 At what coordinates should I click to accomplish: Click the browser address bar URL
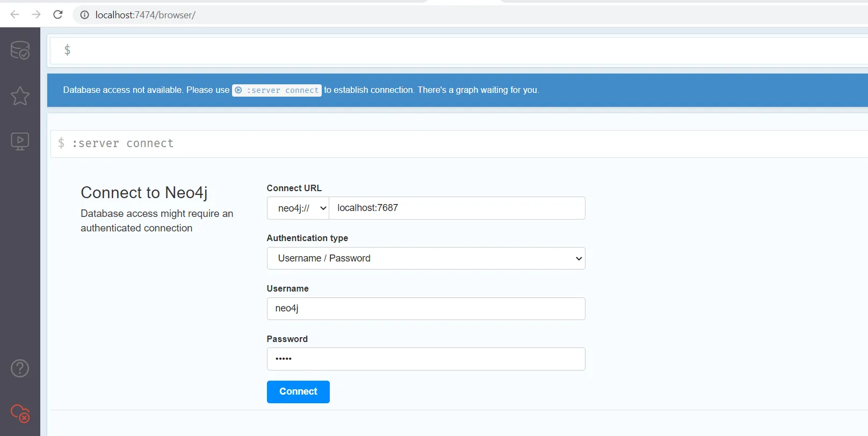coord(146,15)
